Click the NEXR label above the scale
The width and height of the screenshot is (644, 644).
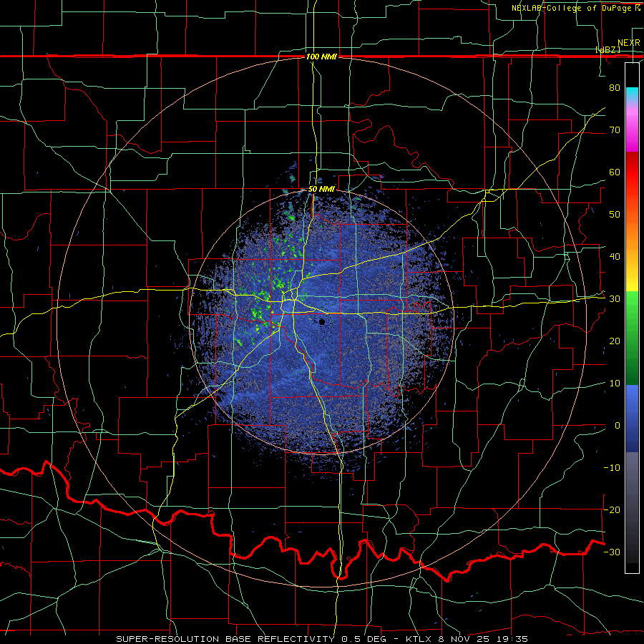628,43
